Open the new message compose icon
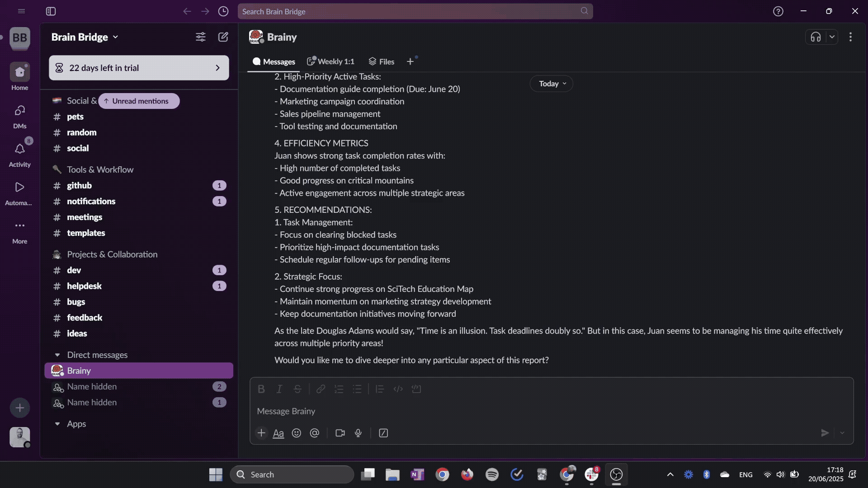This screenshot has height=488, width=868. 223,37
